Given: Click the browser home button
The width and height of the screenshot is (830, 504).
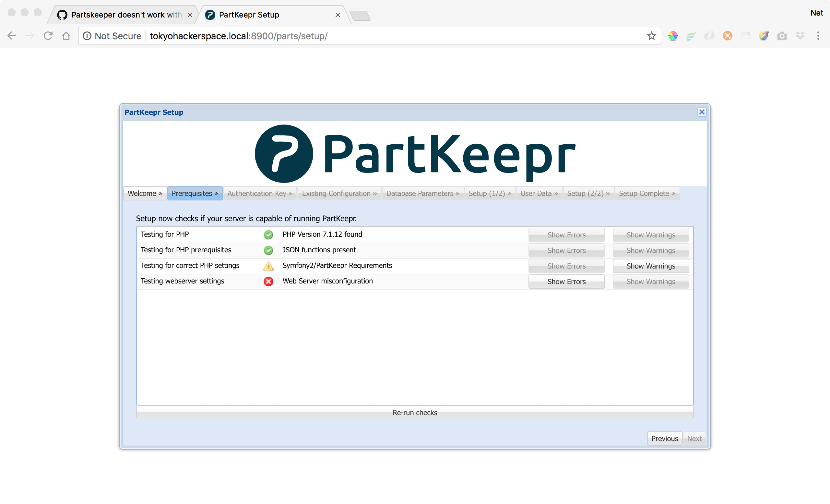Looking at the screenshot, I should [66, 36].
